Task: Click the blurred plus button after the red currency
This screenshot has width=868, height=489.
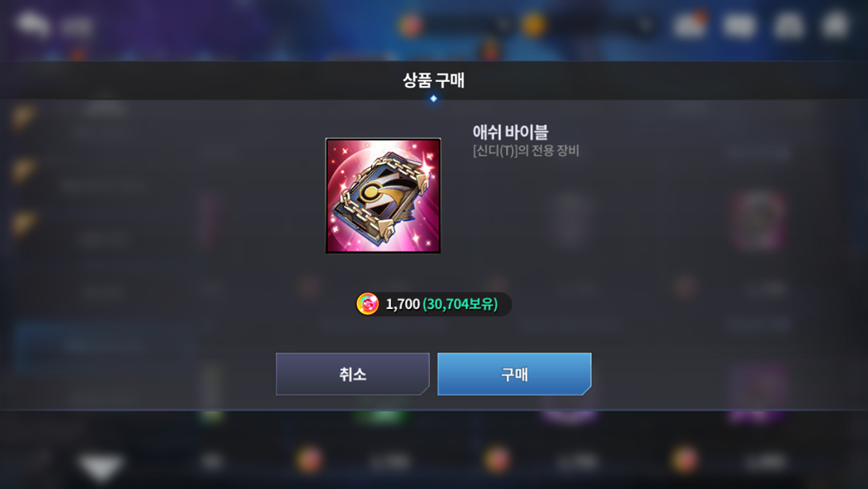Action: [503, 25]
